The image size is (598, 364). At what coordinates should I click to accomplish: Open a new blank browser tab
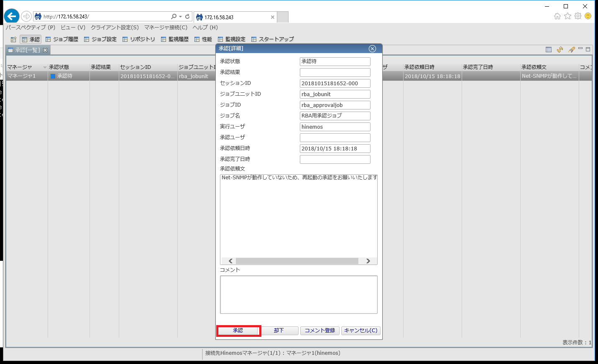click(283, 17)
